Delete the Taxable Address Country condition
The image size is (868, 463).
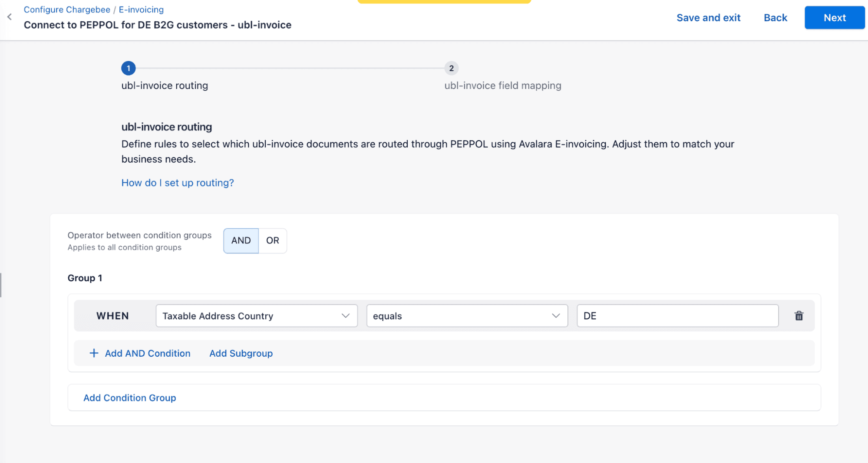pos(799,316)
